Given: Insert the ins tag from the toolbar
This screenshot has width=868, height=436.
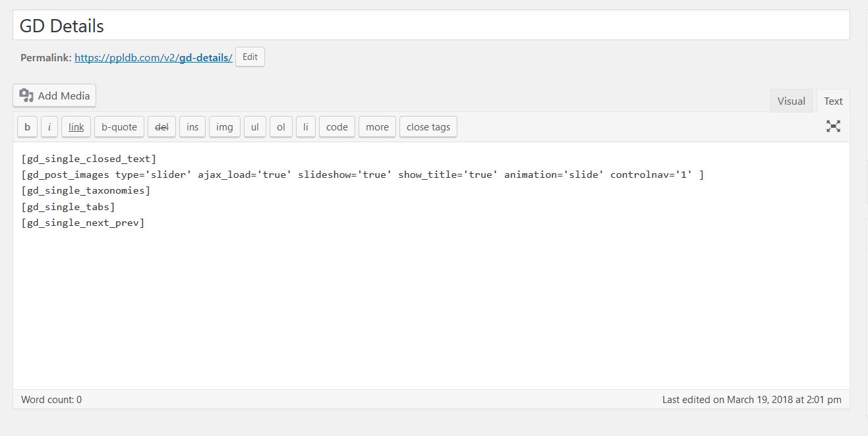Looking at the screenshot, I should point(192,127).
